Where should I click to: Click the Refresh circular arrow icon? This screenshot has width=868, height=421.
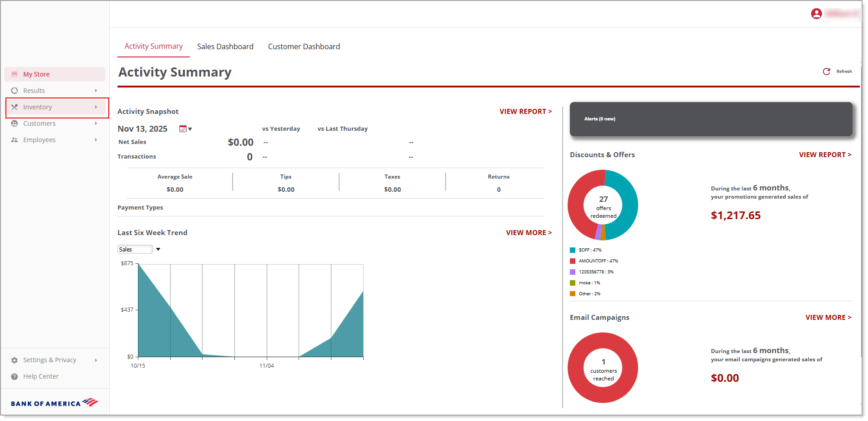coord(827,72)
